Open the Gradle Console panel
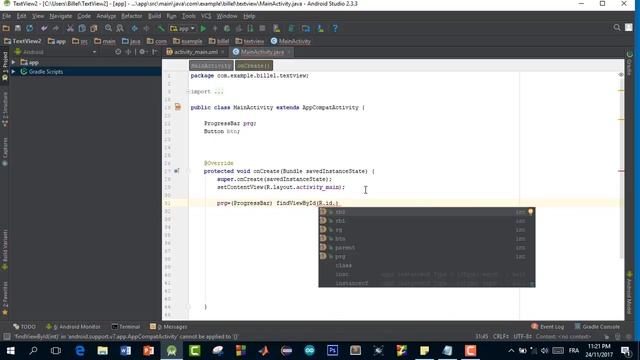Screen dimensions: 640x360 [597, 327]
